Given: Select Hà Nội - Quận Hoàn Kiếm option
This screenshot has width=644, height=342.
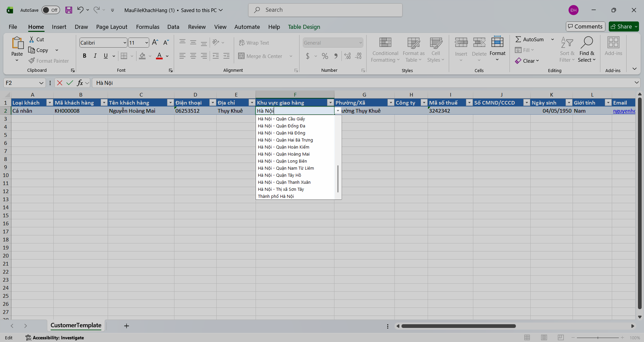Looking at the screenshot, I should (x=283, y=147).
